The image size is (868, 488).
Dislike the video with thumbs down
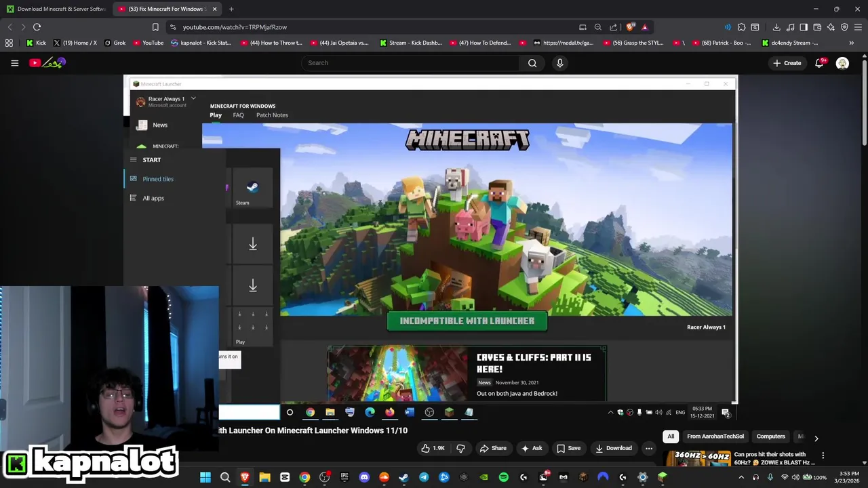pos(460,448)
